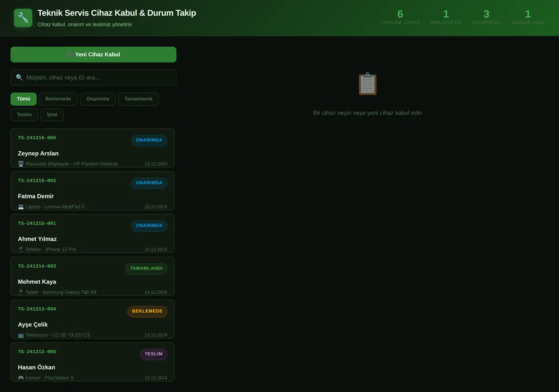Viewport: 559px width, 392px height.
Task: Click ticket ID TS-241216-006
Action: coord(37,138)
